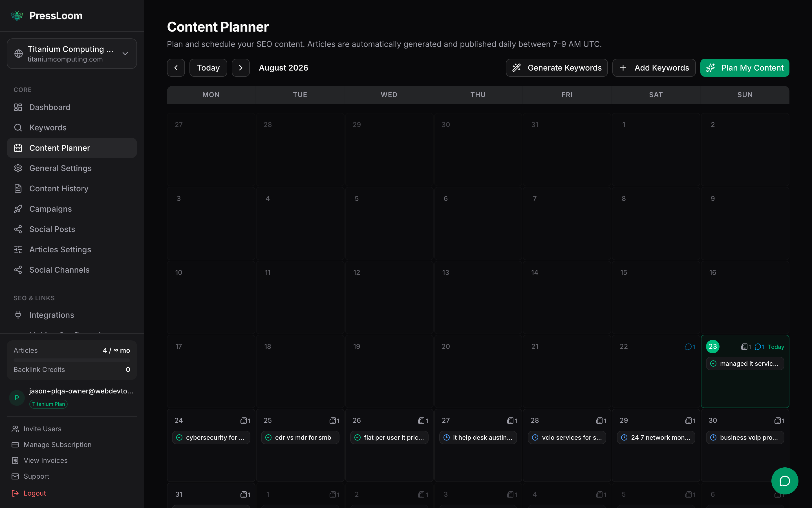Open Content History in the sidebar
The image size is (812, 508).
(72, 189)
